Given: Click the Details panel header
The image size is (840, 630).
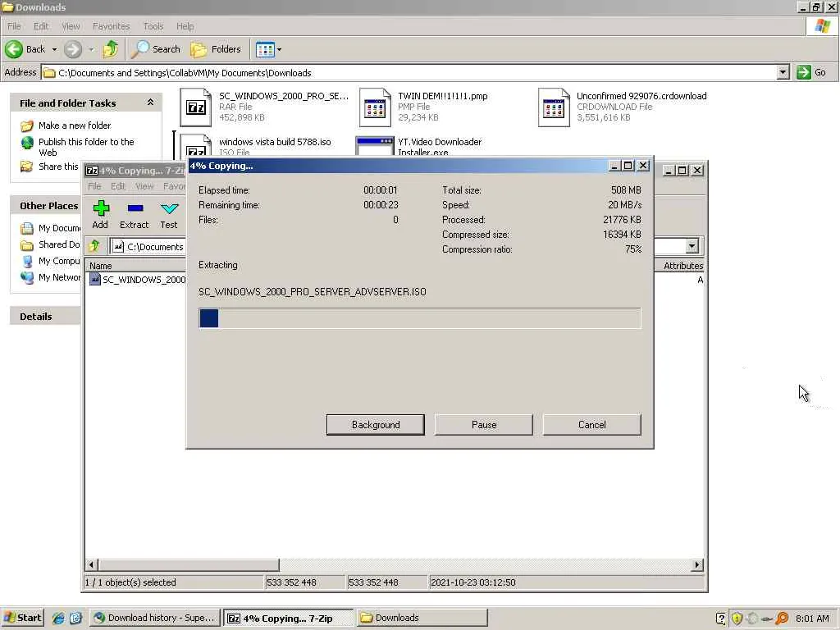Looking at the screenshot, I should pos(45,316).
